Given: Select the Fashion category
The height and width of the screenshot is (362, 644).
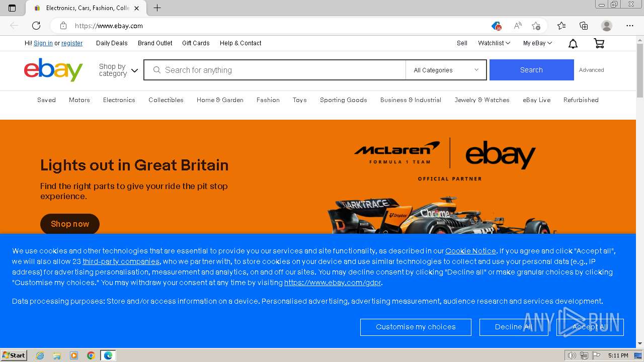Looking at the screenshot, I should [x=268, y=100].
